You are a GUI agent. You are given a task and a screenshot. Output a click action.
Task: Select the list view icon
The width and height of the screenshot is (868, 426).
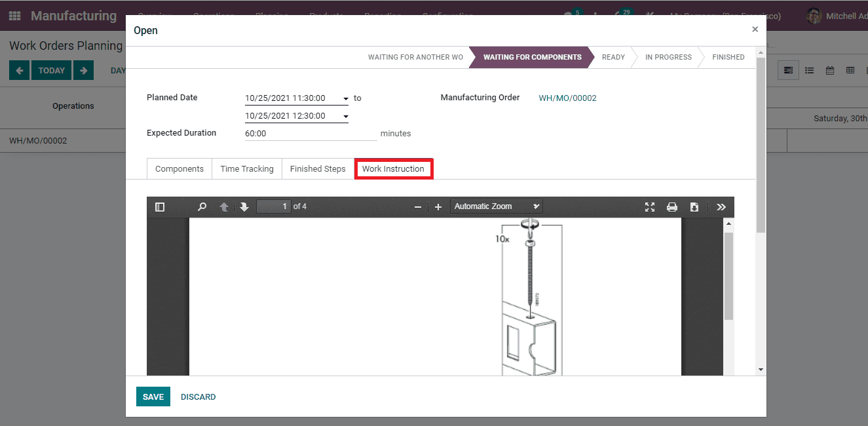pos(809,70)
